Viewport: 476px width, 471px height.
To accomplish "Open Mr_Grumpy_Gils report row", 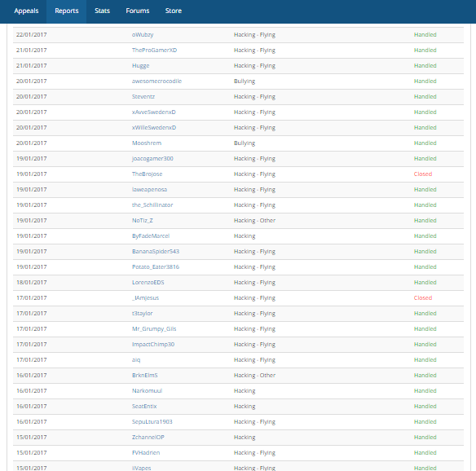I will [x=238, y=329].
